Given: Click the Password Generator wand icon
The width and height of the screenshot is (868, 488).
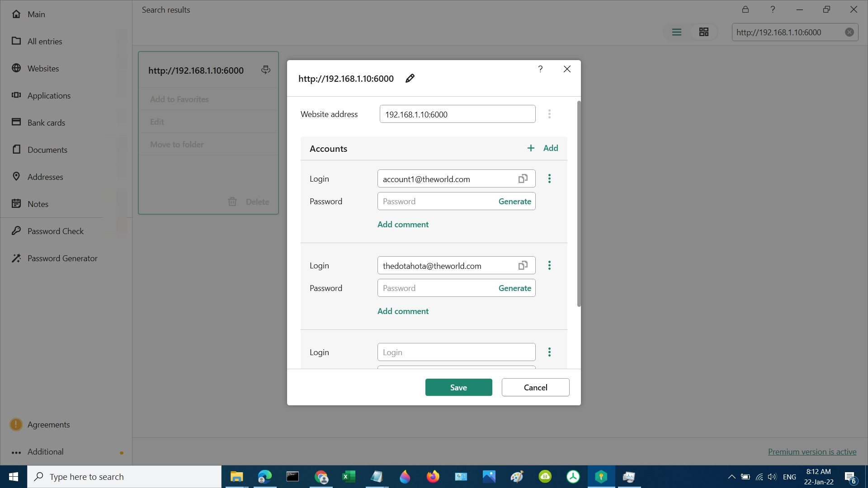Looking at the screenshot, I should point(16,258).
